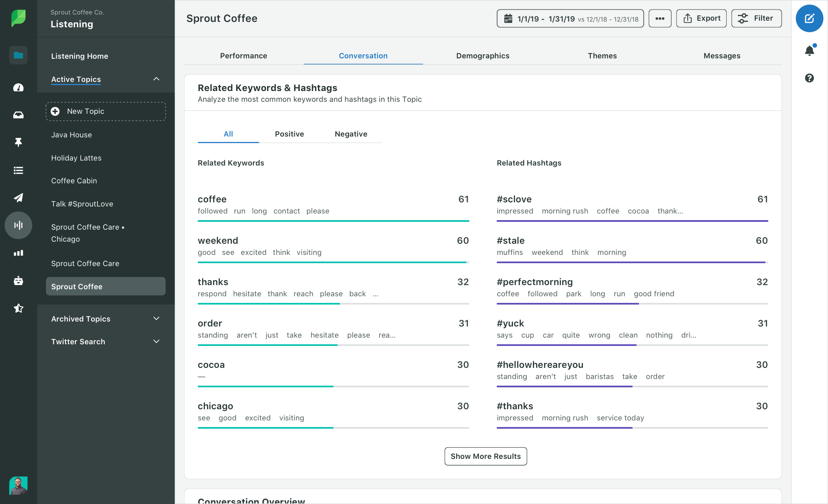Open the Bots robot icon in sidebar

tap(18, 281)
